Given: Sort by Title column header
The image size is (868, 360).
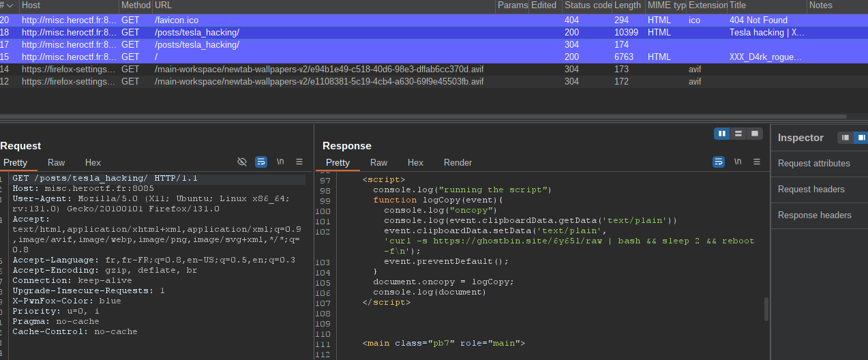Looking at the screenshot, I should click(767, 5).
